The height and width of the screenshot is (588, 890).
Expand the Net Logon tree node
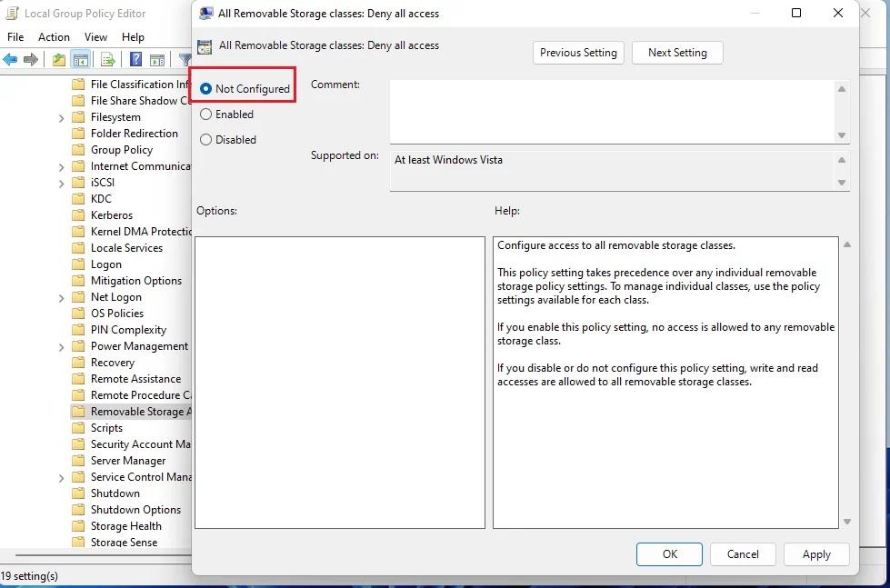click(61, 298)
